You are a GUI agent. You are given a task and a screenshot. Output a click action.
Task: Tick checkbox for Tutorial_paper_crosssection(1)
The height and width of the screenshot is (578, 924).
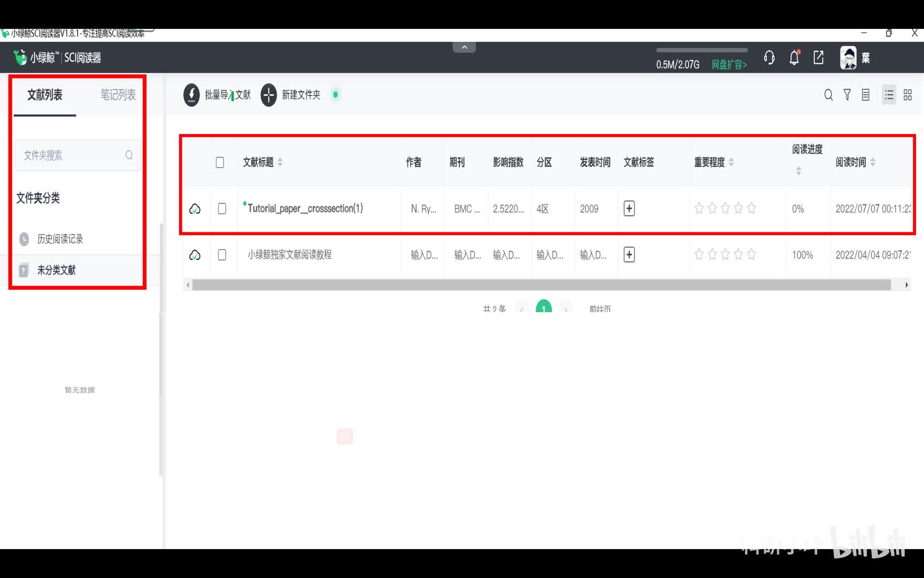click(x=222, y=209)
